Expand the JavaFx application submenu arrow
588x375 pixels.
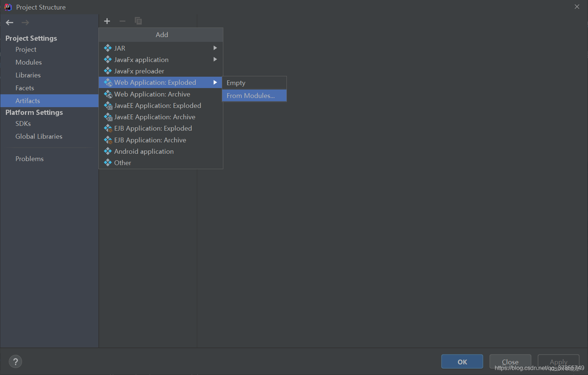tap(215, 59)
